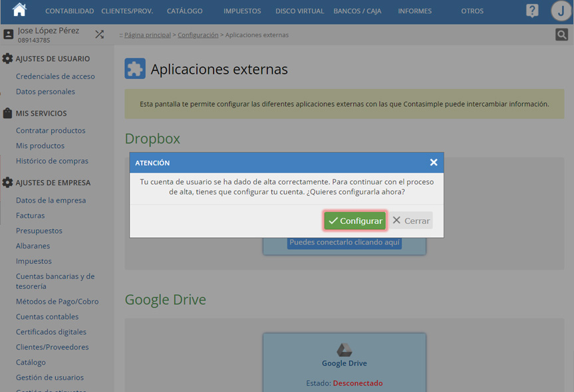Click the Jose López Pérez user name

(x=49, y=31)
